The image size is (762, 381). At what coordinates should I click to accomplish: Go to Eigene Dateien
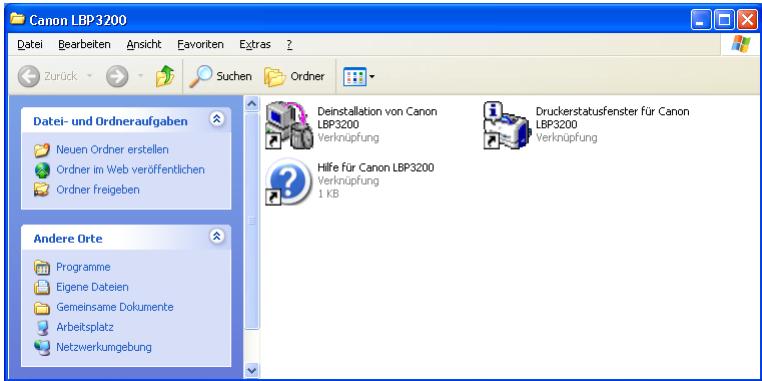[x=92, y=287]
